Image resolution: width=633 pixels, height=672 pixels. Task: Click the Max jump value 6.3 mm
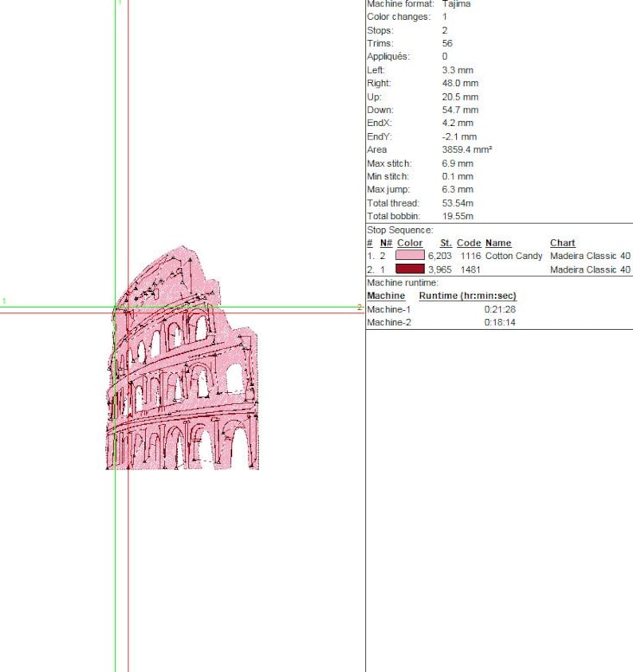458,189
